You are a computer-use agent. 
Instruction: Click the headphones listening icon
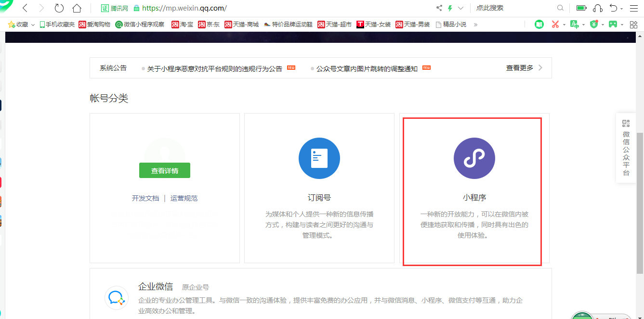click(597, 8)
